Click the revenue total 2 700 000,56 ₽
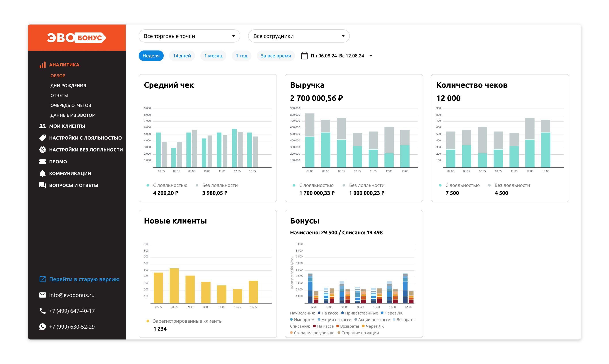This screenshot has width=609, height=364. [316, 98]
